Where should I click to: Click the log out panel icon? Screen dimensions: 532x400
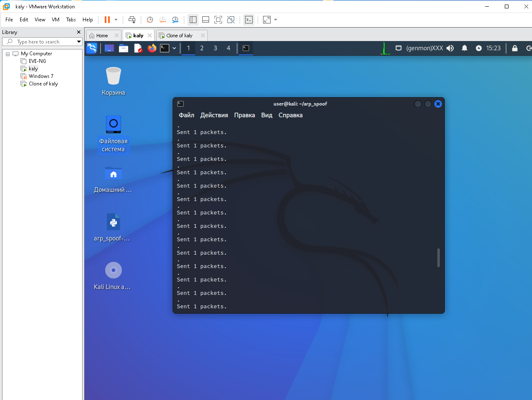point(529,48)
